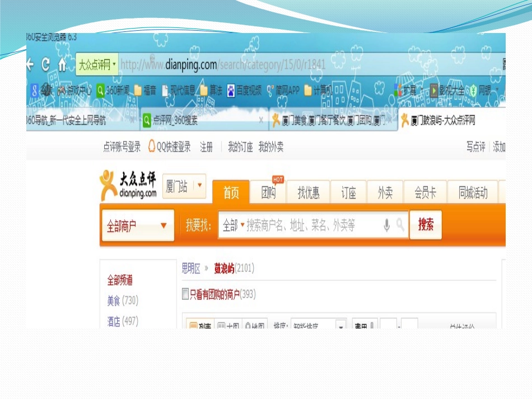Switch to 点评网_360搜索 browser tab
Screen dimensions: 532x399
[204, 120]
